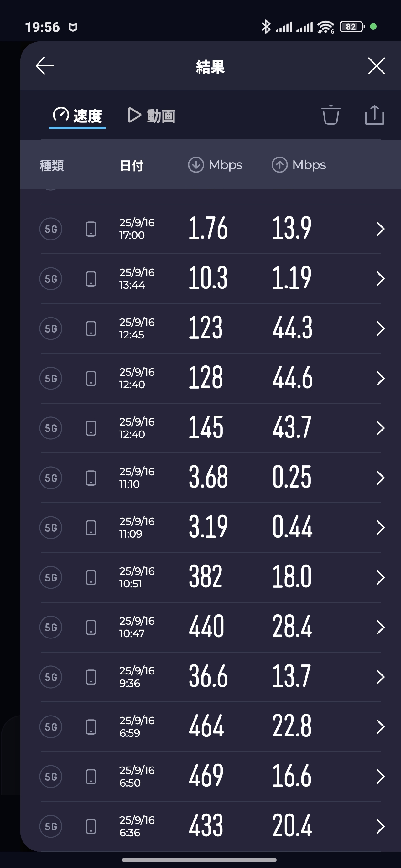The image size is (401, 868).
Task: Switch to the 動画 tab
Action: pyautogui.click(x=151, y=116)
